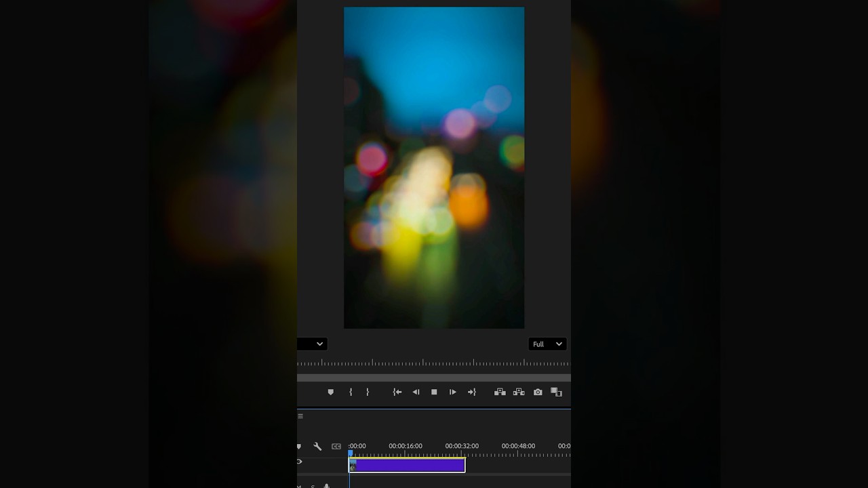The height and width of the screenshot is (488, 868).
Task: Click the 00:00:32:00 mark on timeline ruler
Action: pyautogui.click(x=462, y=446)
